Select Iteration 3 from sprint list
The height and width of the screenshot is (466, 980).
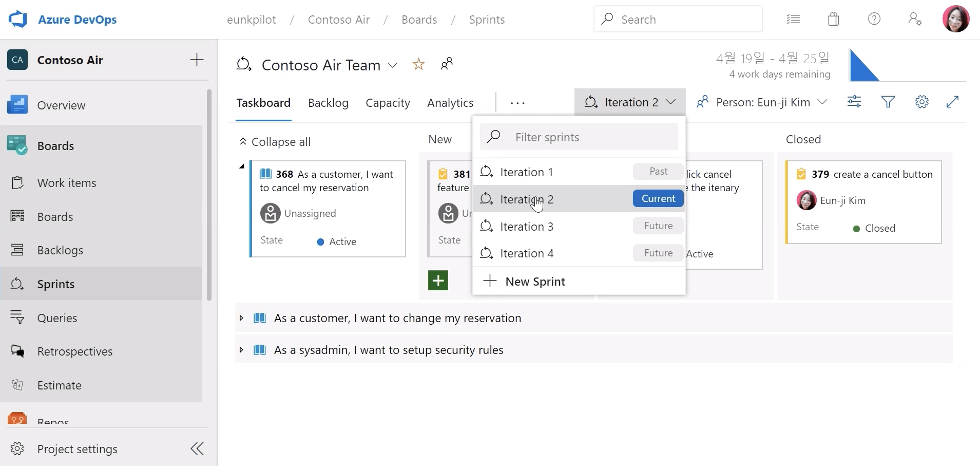[579, 226]
